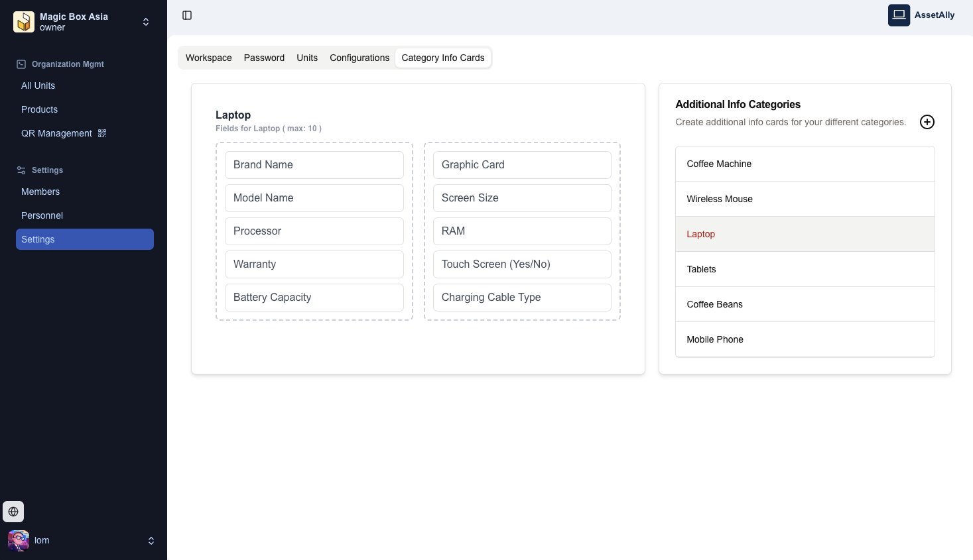This screenshot has width=973, height=560.
Task: Toggle the sidebar collapse icon
Action: pyautogui.click(x=187, y=15)
